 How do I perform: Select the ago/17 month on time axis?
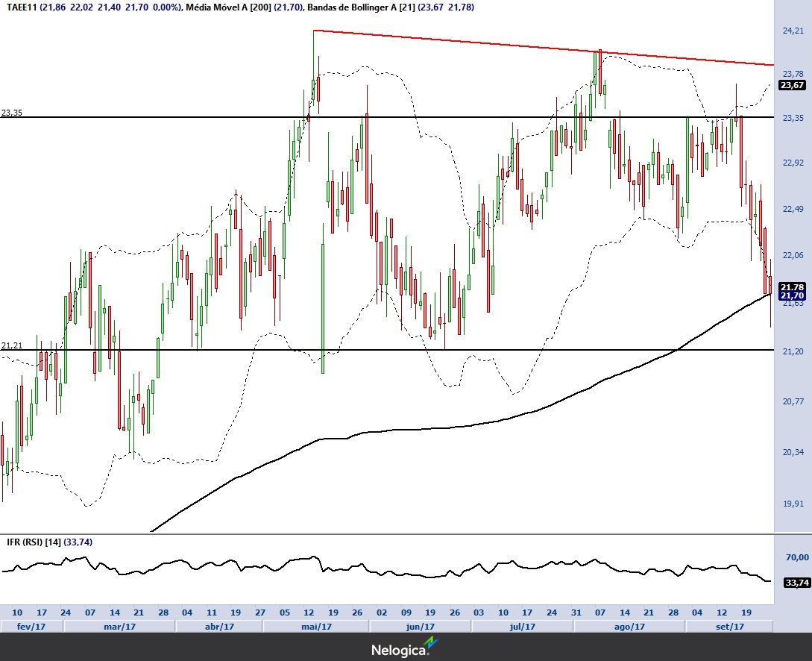632,626
